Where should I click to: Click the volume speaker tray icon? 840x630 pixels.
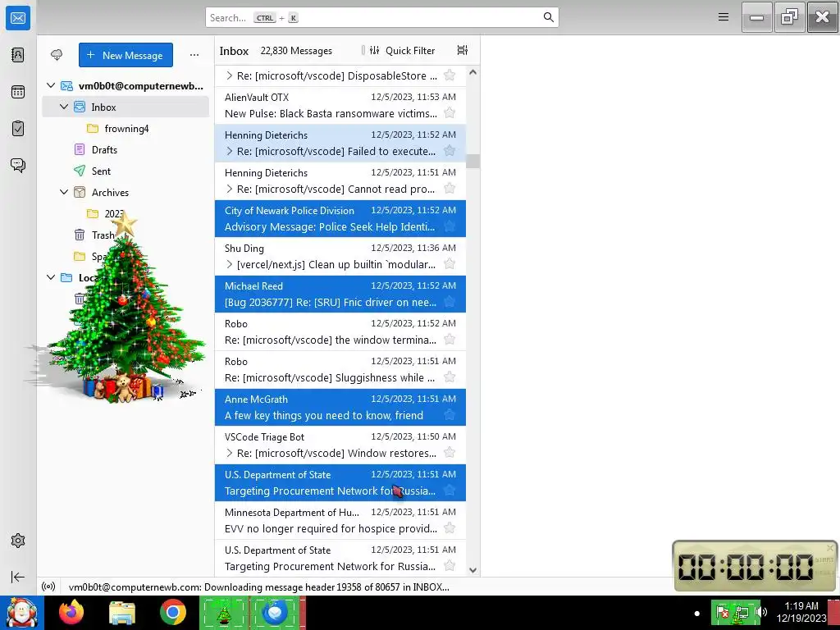(763, 613)
